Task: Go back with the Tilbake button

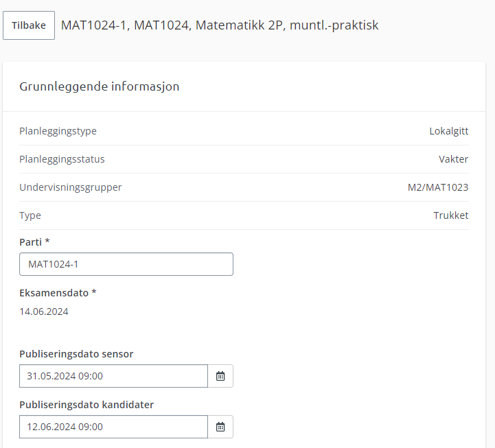Action: tap(29, 25)
